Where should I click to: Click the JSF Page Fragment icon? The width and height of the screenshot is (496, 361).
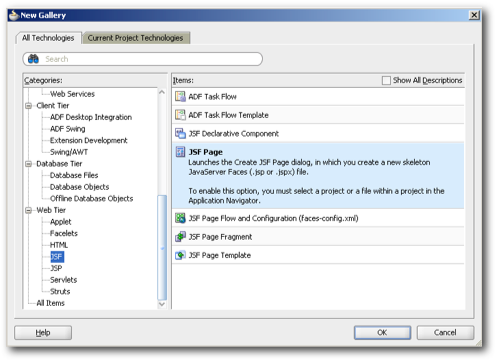tap(180, 237)
